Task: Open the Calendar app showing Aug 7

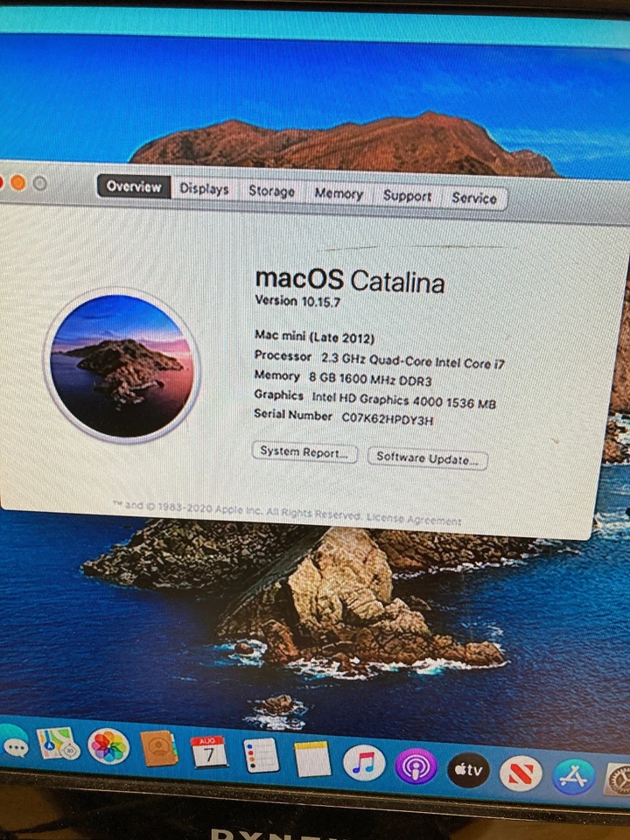Action: point(209,752)
